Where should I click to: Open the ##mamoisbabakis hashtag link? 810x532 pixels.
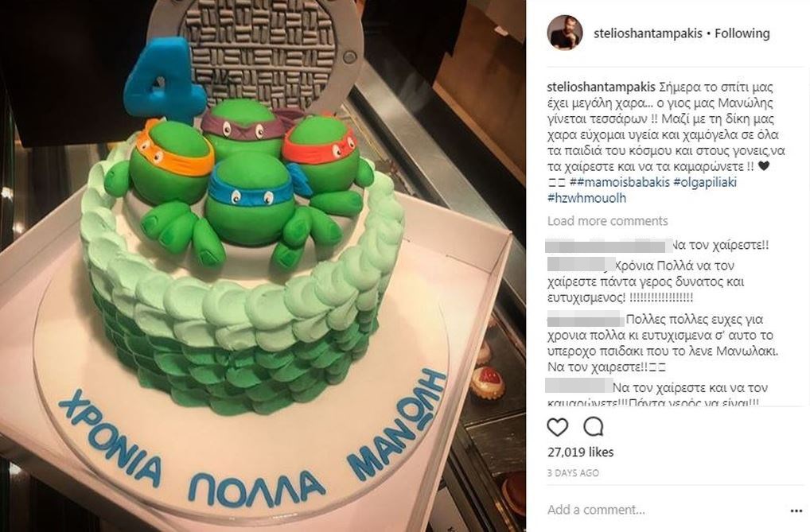tap(620, 182)
